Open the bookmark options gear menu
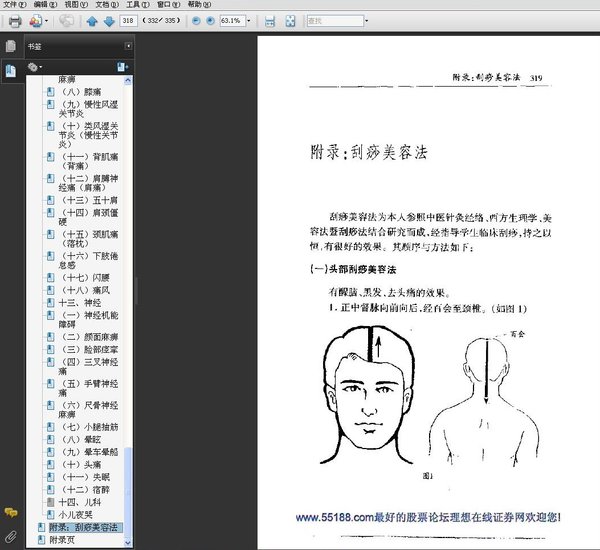This screenshot has width=600, height=550. 34,67
